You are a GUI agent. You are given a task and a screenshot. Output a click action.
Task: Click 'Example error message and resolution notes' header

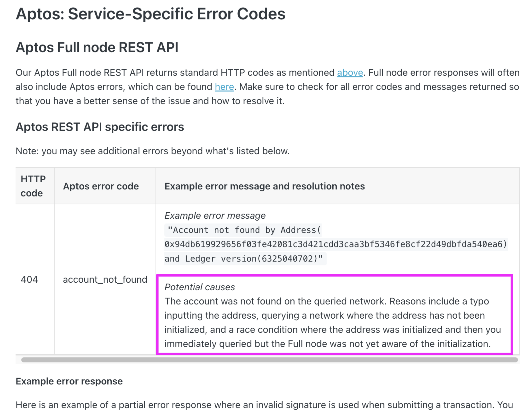pos(338,186)
